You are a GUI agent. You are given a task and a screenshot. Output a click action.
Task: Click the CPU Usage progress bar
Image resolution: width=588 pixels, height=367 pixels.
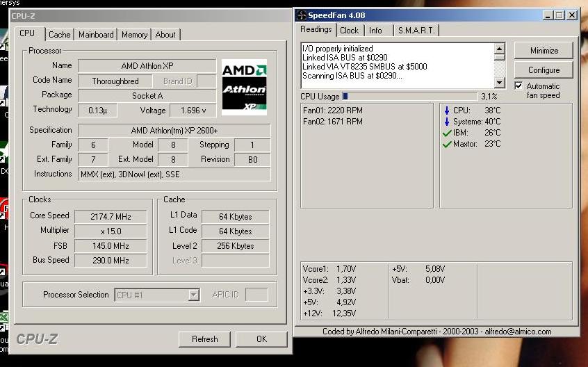[x=409, y=97]
